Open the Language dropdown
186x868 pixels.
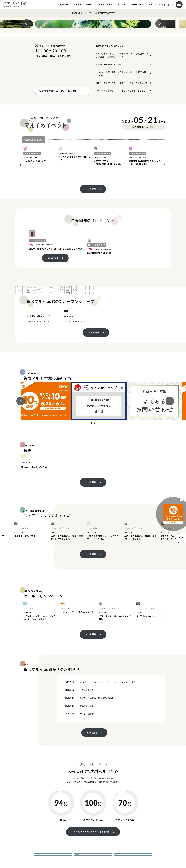pos(166,5)
